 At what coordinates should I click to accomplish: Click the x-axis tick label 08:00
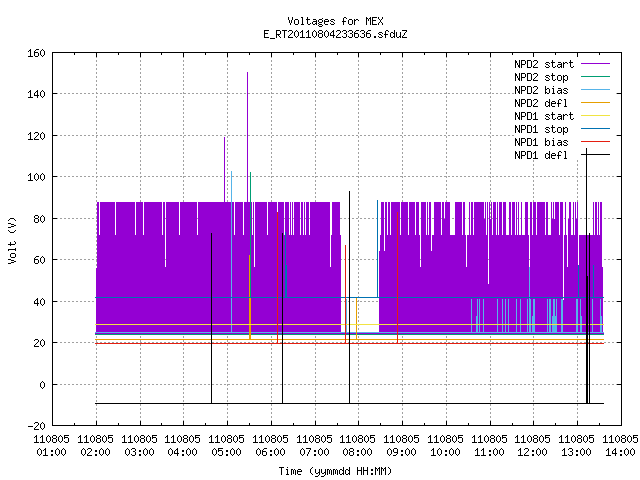pos(358,452)
